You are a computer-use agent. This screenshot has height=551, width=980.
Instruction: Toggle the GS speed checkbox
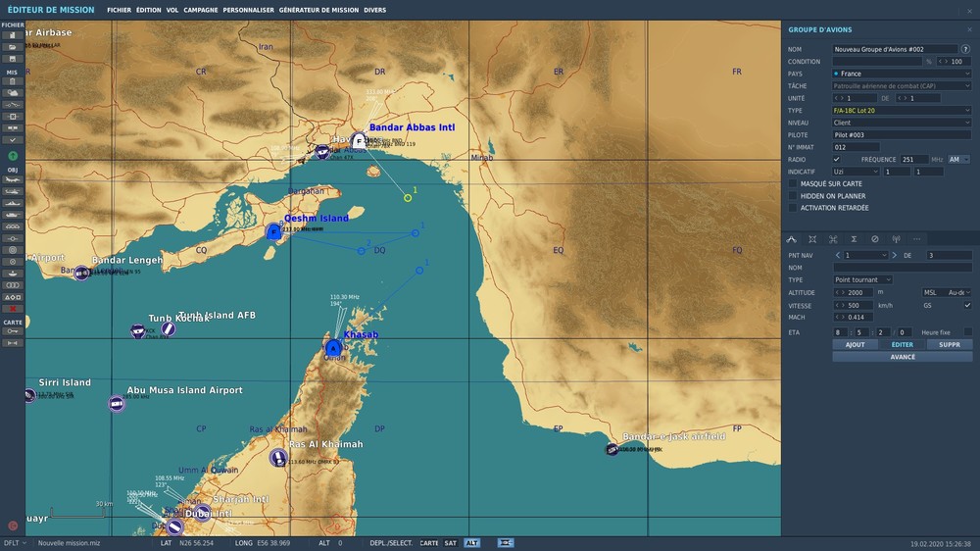point(967,305)
